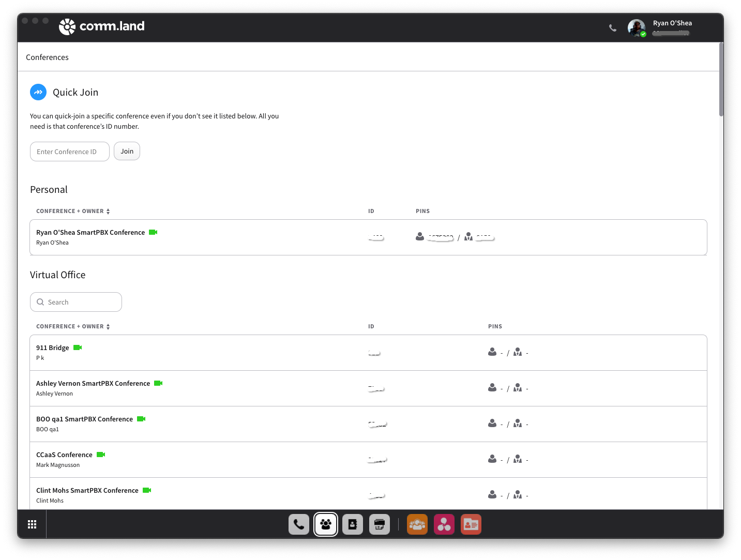Click the Join button
The image size is (741, 560).
coord(127,151)
